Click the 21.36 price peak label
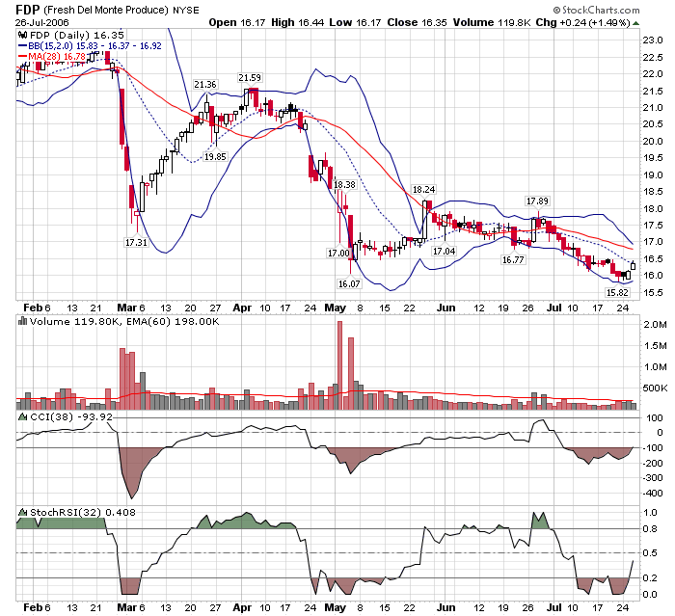 tap(205, 85)
